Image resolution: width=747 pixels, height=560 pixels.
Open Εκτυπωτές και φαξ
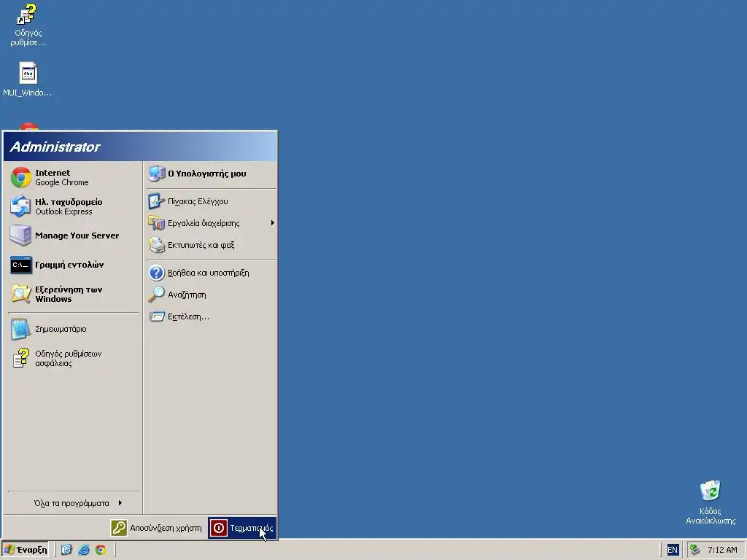coord(211,245)
